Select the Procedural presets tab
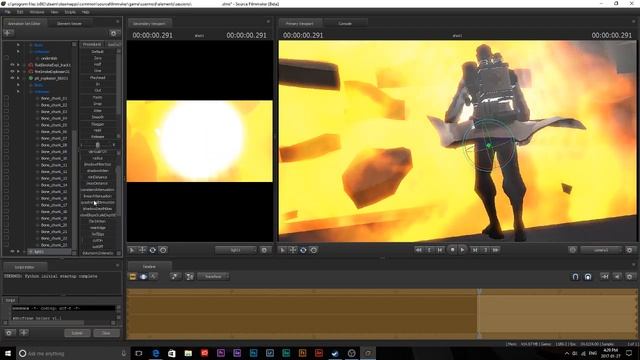The image size is (640, 360). tap(92, 44)
